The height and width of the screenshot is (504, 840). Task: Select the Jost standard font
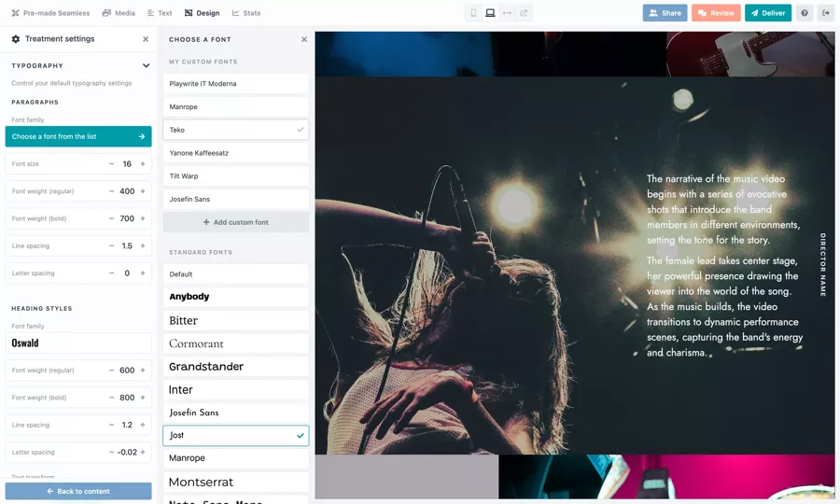[236, 436]
